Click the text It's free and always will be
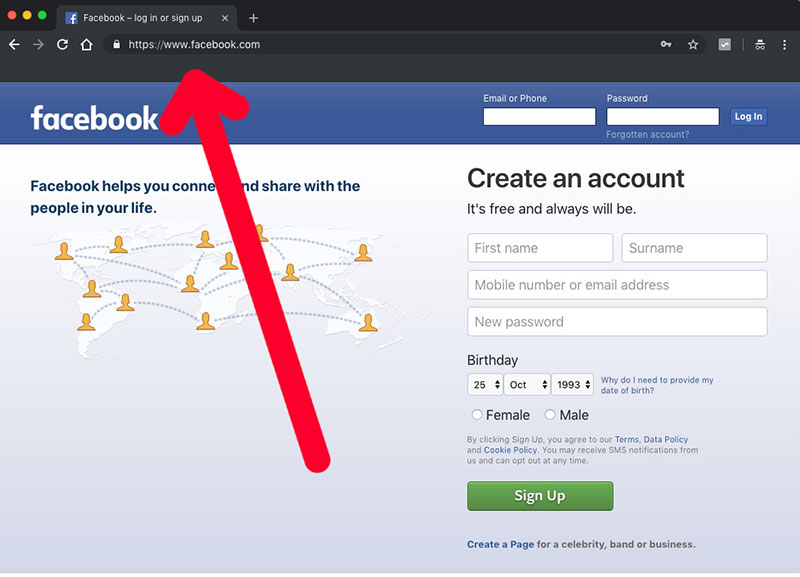This screenshot has height=577, width=800. click(x=552, y=209)
